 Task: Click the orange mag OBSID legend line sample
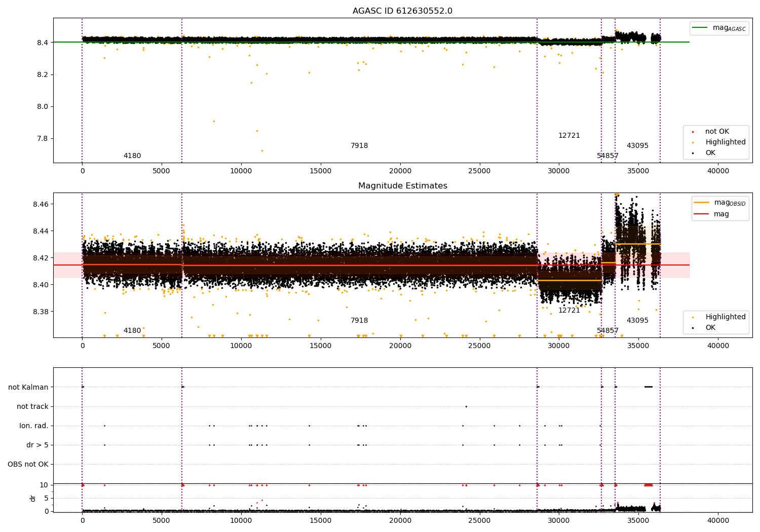click(701, 203)
